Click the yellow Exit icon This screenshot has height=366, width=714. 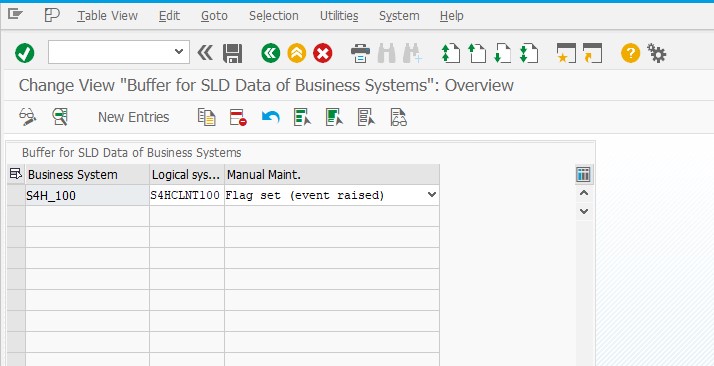click(296, 53)
